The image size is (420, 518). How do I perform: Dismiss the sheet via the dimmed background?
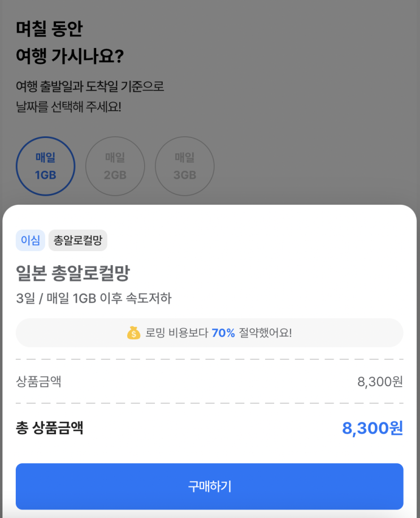pyautogui.click(x=297, y=99)
